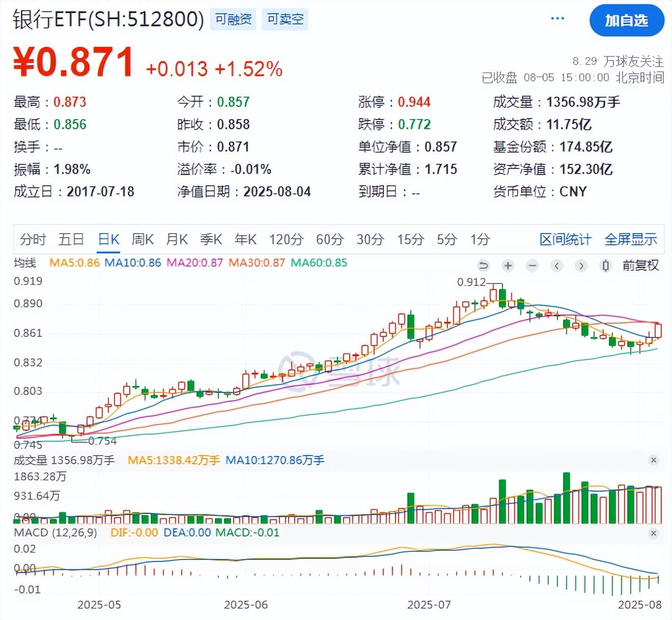Pan chart right using the right arrow icon

click(x=581, y=266)
